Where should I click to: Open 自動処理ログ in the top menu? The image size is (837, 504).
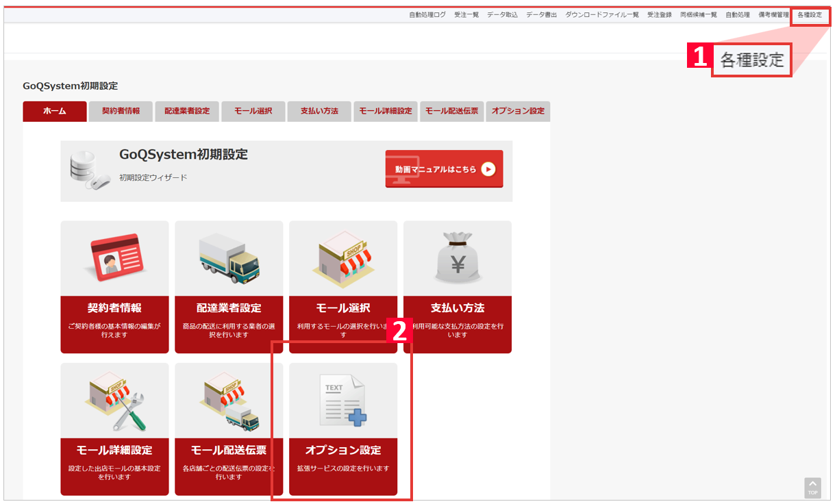pos(427,14)
